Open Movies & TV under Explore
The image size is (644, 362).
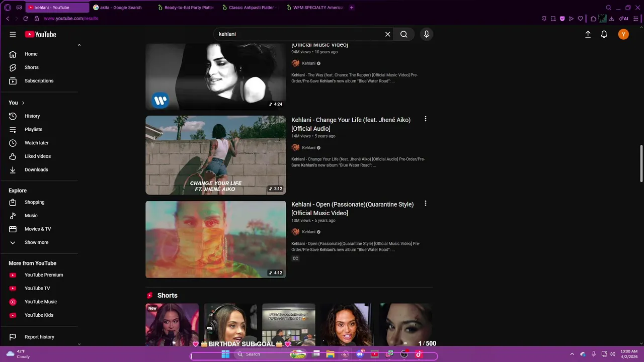pos(40,229)
